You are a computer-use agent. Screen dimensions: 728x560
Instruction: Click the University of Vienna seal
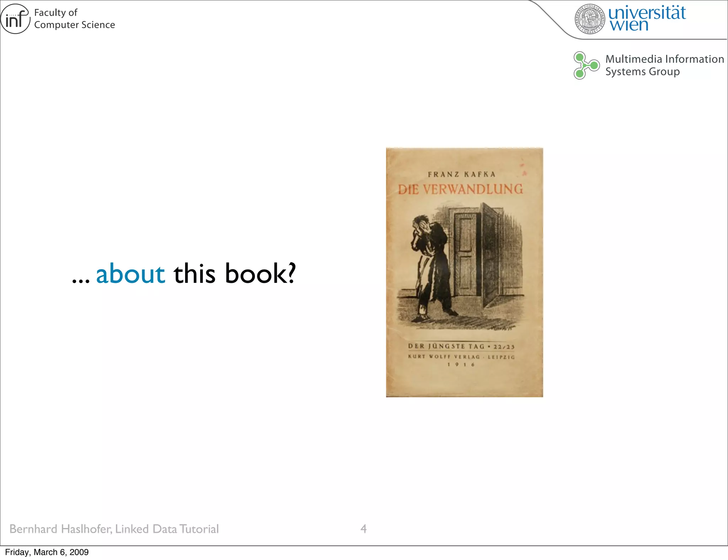590,19
